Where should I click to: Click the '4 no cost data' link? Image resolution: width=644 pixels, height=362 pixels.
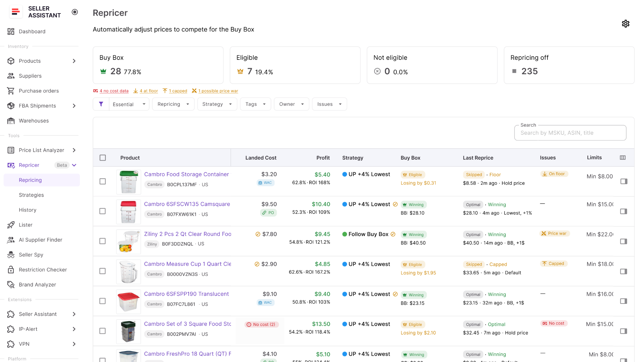pyautogui.click(x=114, y=91)
